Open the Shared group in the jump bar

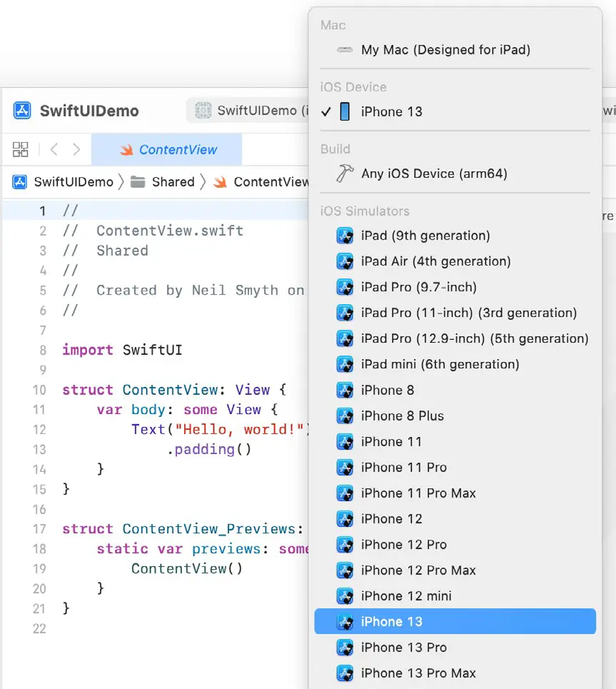[173, 181]
